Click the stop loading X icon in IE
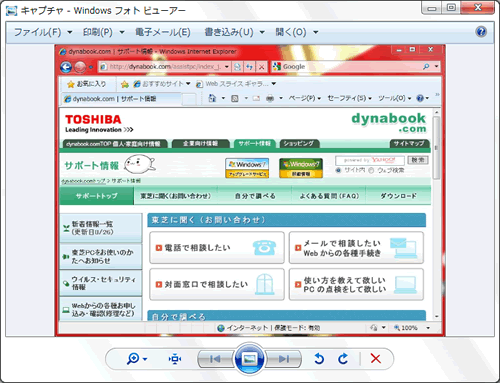500x383 pixels. pos(262,67)
